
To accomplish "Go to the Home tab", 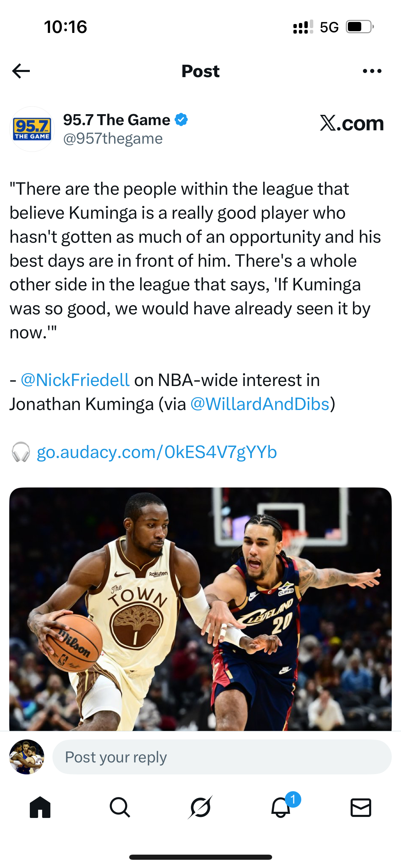I will 40,807.
